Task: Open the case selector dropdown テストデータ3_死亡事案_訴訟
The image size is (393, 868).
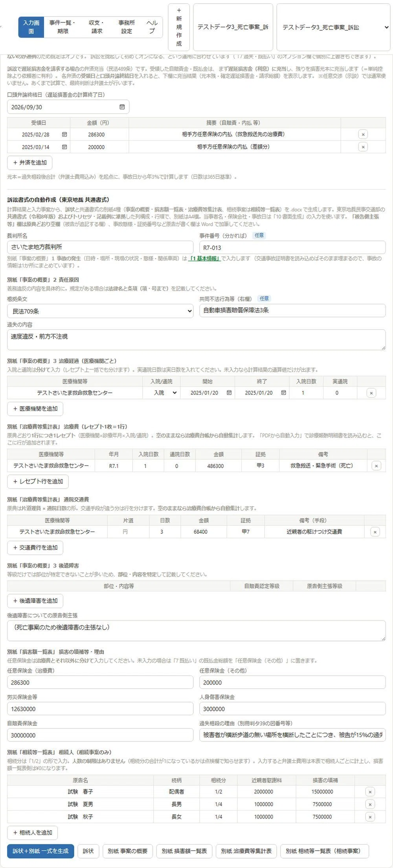Action: pyautogui.click(x=333, y=27)
